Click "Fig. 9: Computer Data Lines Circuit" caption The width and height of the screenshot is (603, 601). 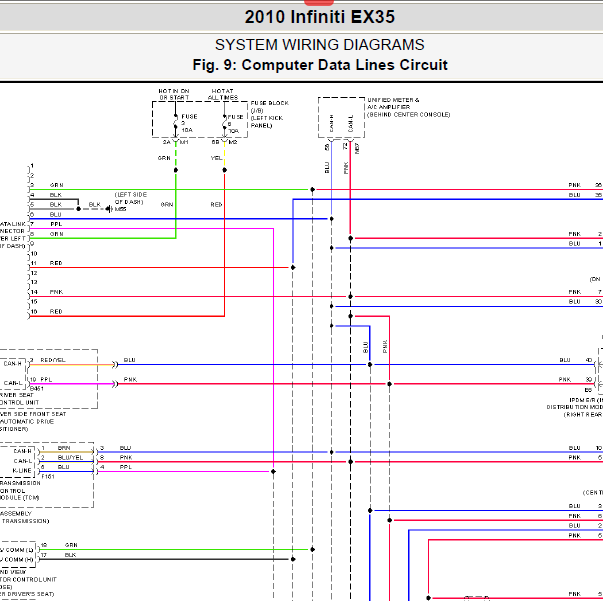pyautogui.click(x=320, y=65)
